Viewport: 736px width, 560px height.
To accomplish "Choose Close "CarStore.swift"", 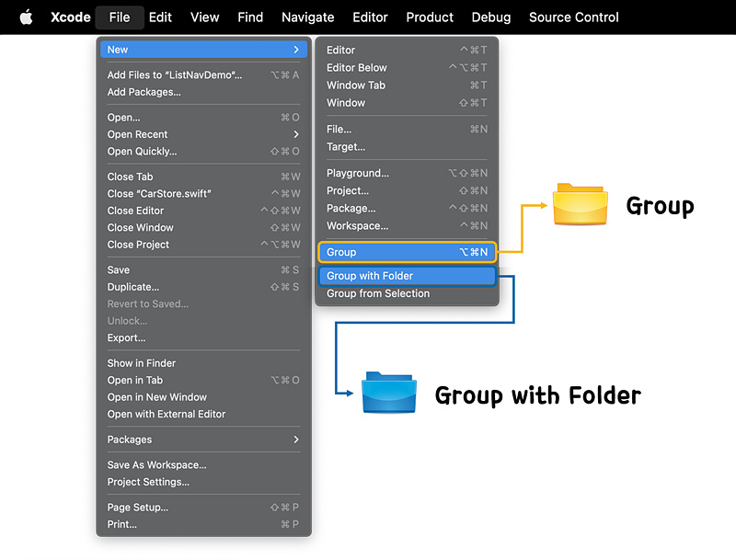I will click(x=203, y=193).
